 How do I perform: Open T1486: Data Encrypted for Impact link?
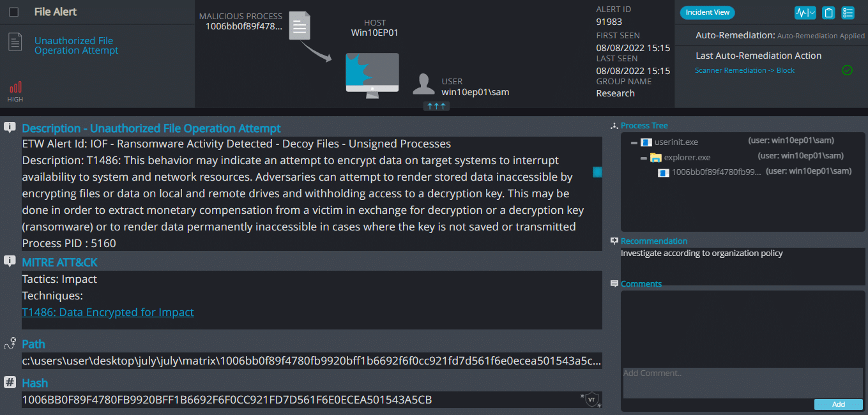click(108, 312)
